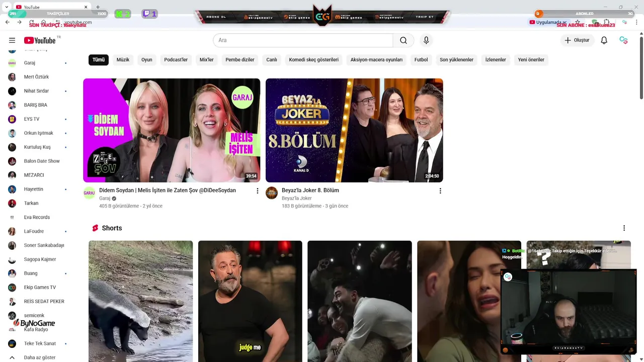Open the 'judge me' Shorts video

[250, 301]
